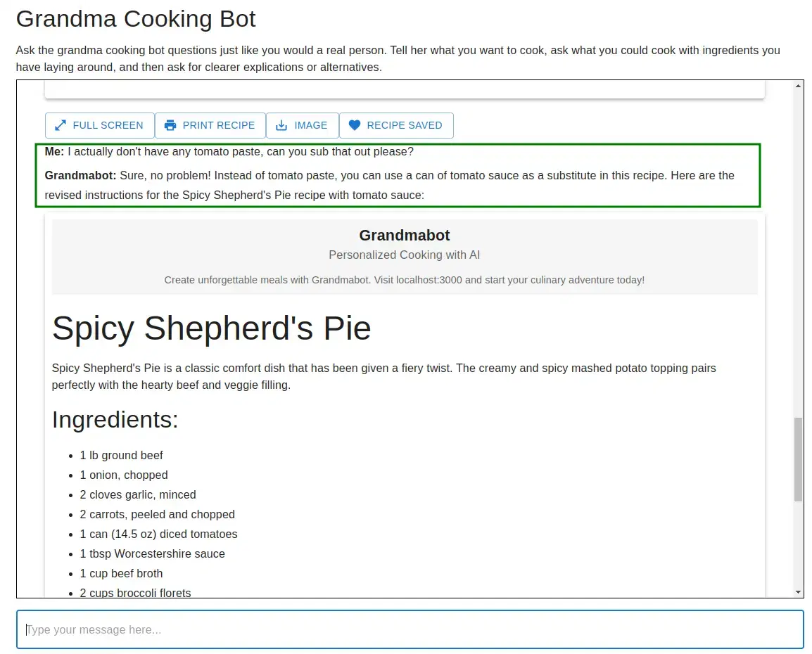Click the Ingredients heading
812x654 pixels.
point(115,420)
